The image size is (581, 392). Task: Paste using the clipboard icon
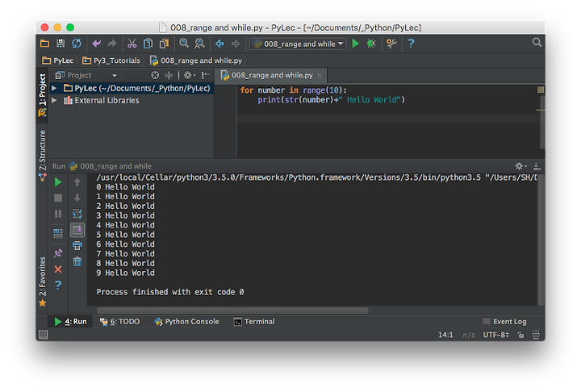tap(164, 44)
